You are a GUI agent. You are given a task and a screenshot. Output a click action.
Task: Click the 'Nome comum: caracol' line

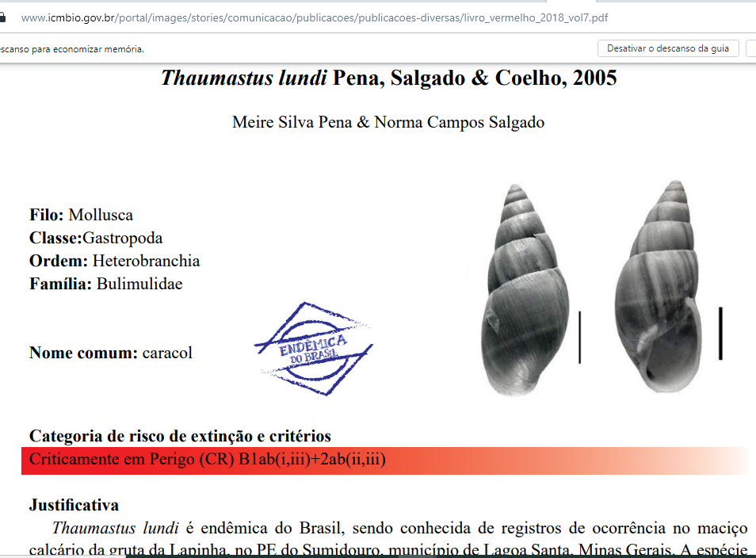pos(110,353)
